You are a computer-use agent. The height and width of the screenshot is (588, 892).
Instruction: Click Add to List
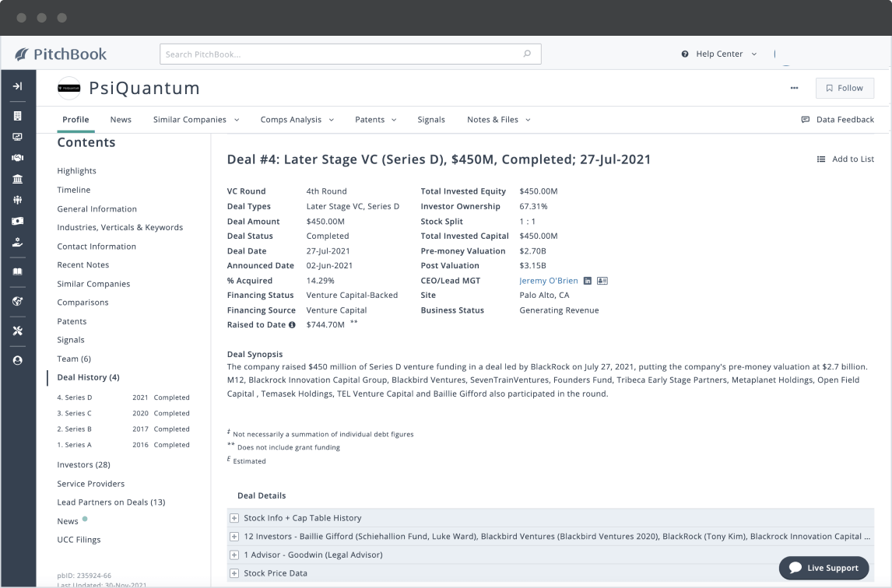(845, 159)
